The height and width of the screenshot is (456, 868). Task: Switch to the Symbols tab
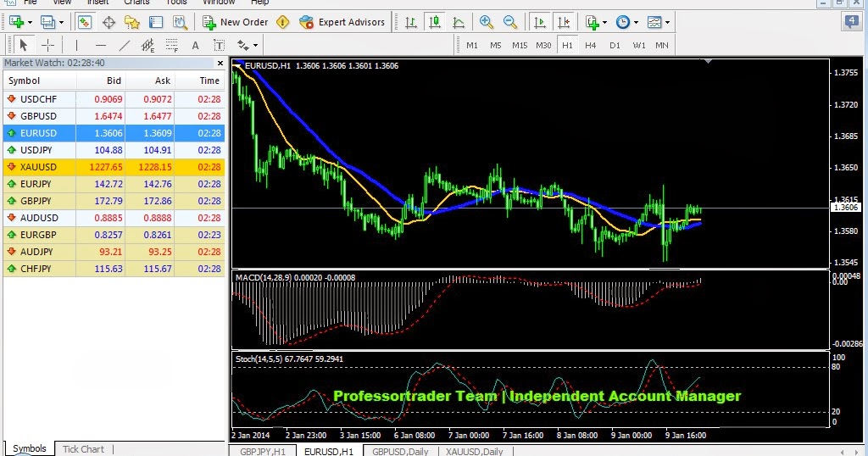tap(30, 449)
